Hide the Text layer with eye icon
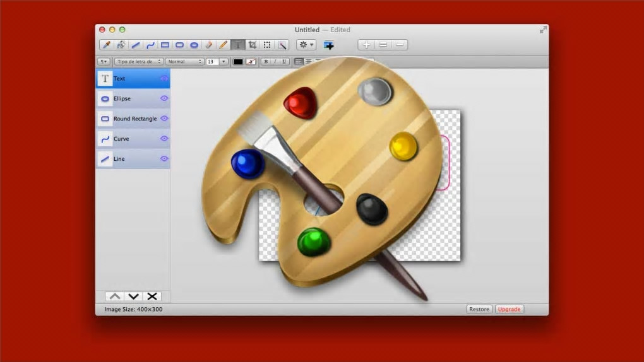The width and height of the screenshot is (644, 362). [164, 78]
